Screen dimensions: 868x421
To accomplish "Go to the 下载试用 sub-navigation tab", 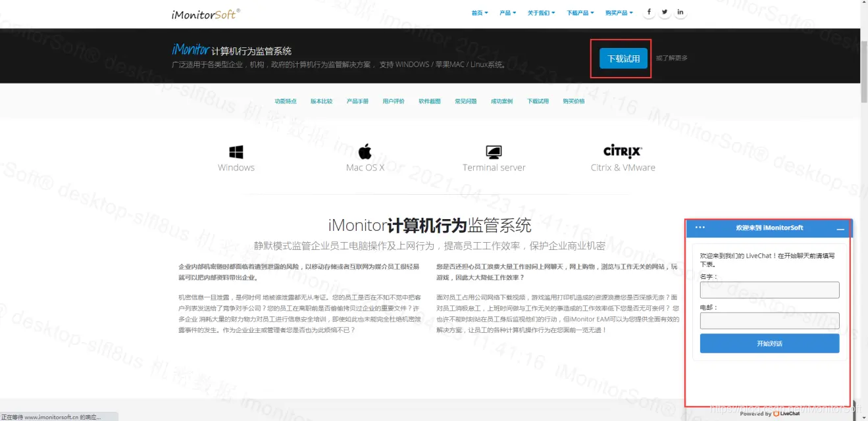I will click(x=538, y=101).
